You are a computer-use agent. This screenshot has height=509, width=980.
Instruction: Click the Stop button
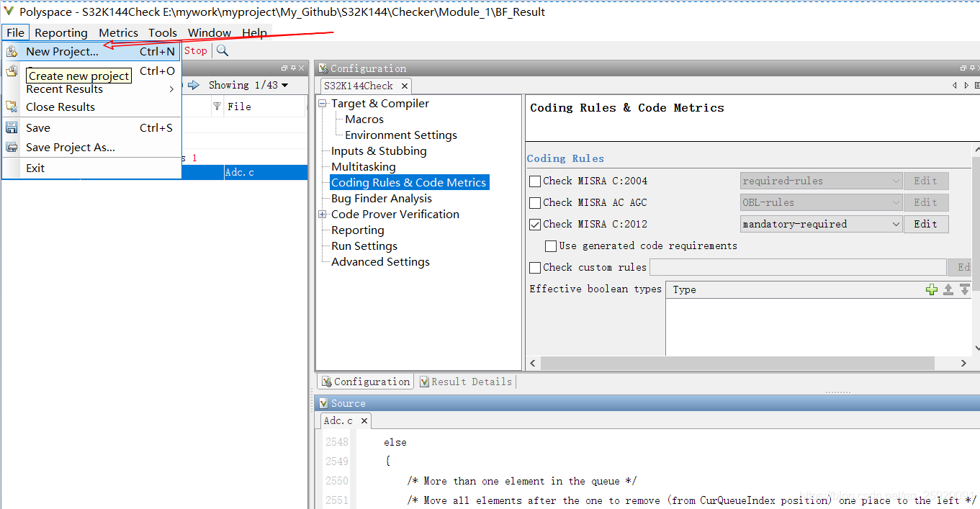click(195, 50)
